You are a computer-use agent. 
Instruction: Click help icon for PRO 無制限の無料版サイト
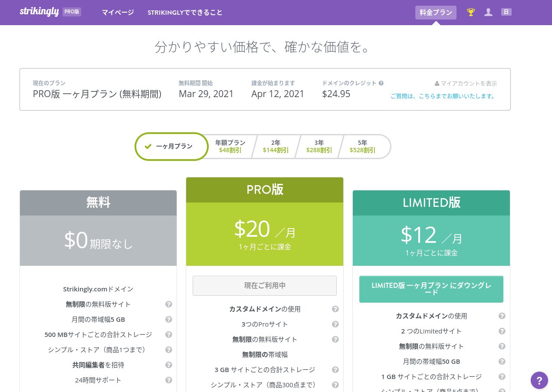click(335, 340)
